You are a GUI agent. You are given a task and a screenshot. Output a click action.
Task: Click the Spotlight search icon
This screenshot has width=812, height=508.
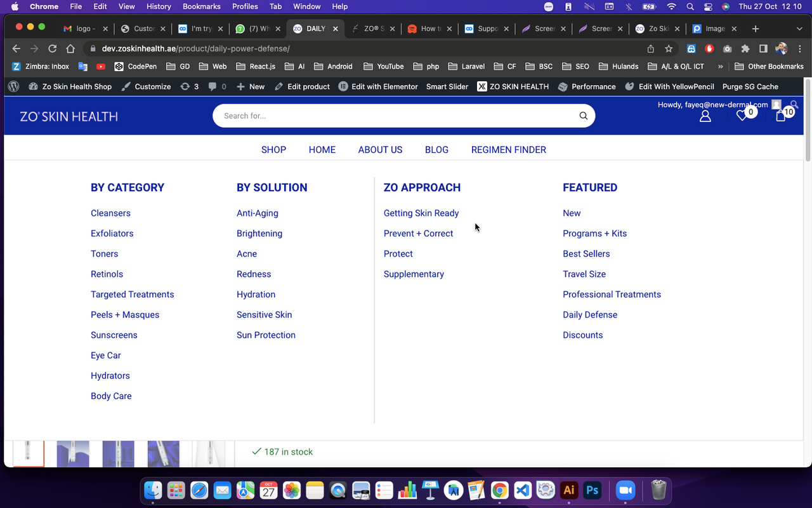690,6
